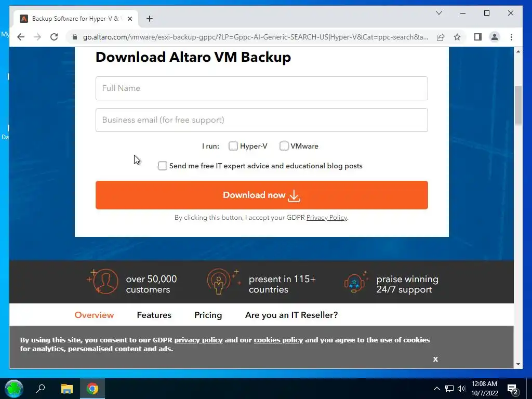The width and height of the screenshot is (532, 399).
Task: Check the VMware checkbox
Action: (x=284, y=146)
